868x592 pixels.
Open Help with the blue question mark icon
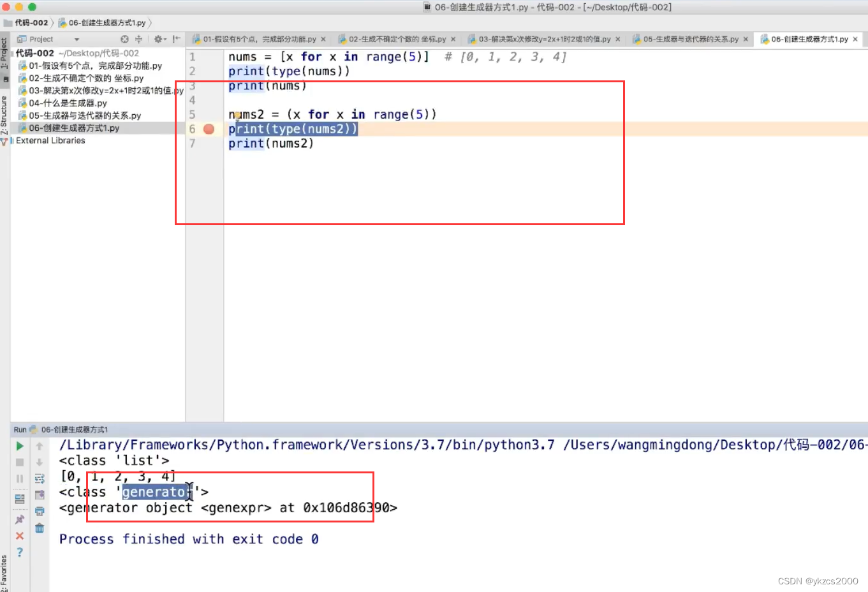click(20, 552)
